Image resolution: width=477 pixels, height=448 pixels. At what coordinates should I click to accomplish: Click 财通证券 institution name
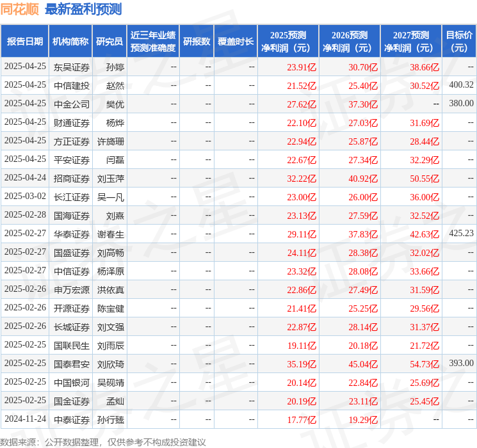coord(72,123)
